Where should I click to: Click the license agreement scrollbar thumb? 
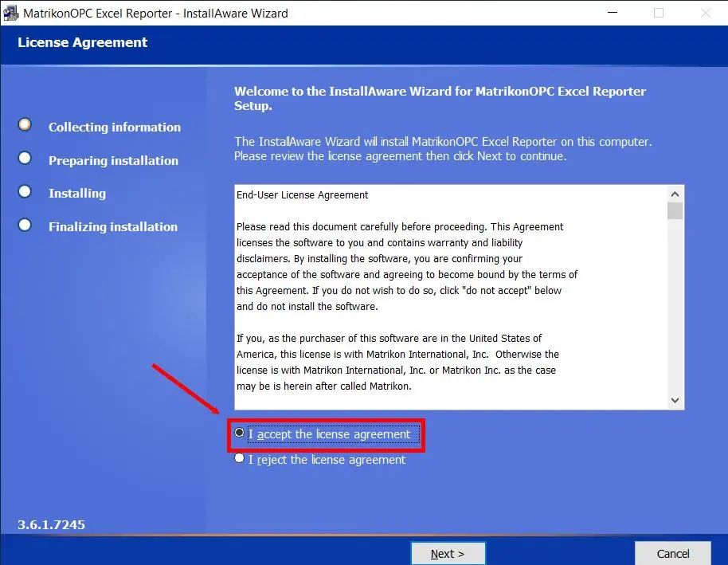click(x=675, y=210)
